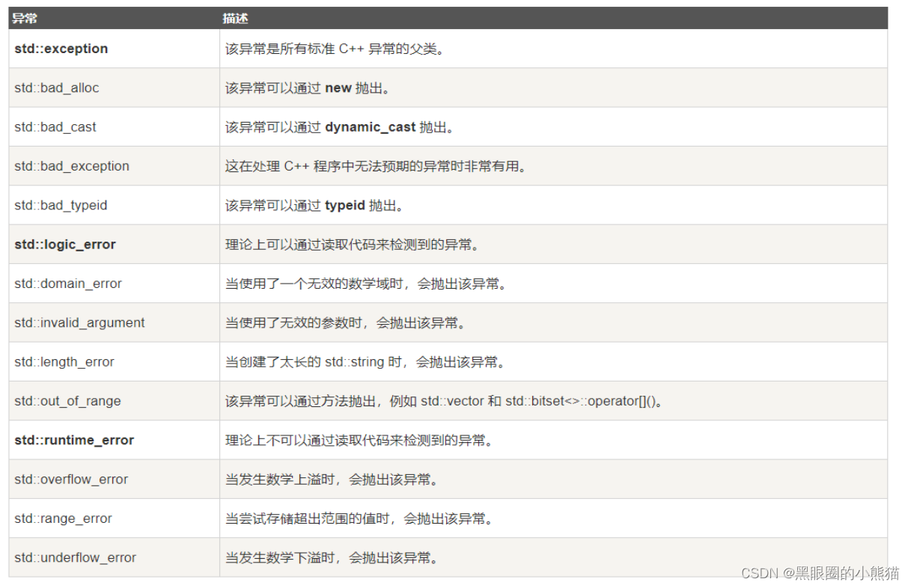This screenshot has width=911, height=588.
Task: Select the std::range_error cell
Action: coord(114,518)
